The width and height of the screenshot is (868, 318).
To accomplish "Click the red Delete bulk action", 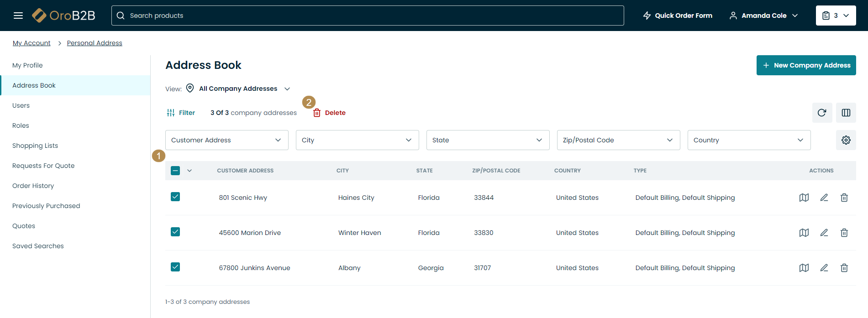I will click(x=330, y=113).
